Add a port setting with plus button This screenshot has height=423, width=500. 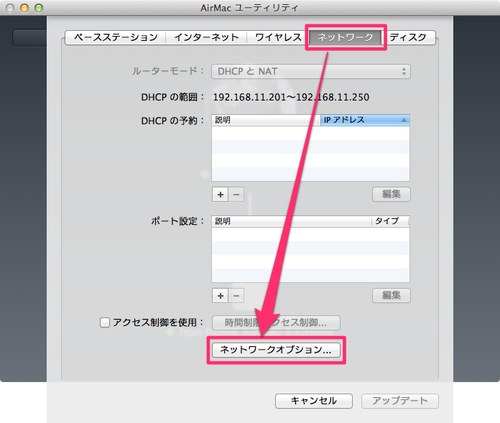(x=220, y=296)
